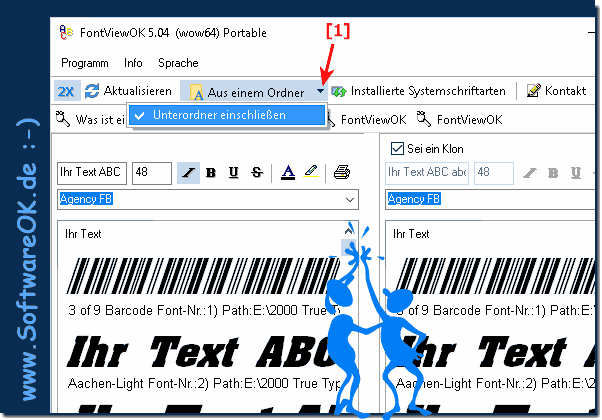Toggle italic in the left pane

188,173
